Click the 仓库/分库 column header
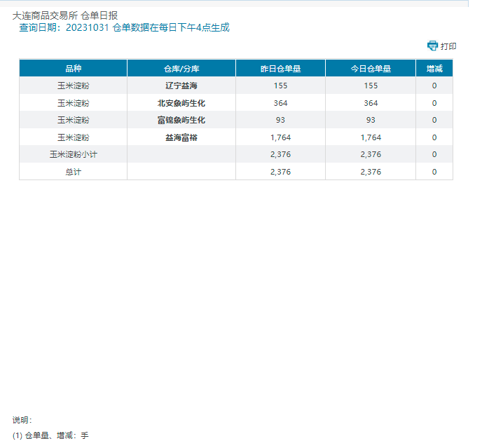482x448 pixels. [x=181, y=69]
